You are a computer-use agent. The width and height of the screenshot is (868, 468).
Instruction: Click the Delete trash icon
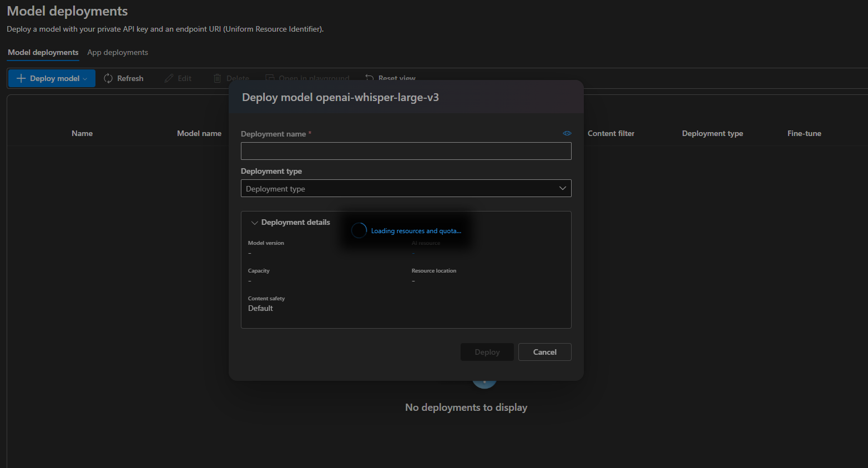218,78
